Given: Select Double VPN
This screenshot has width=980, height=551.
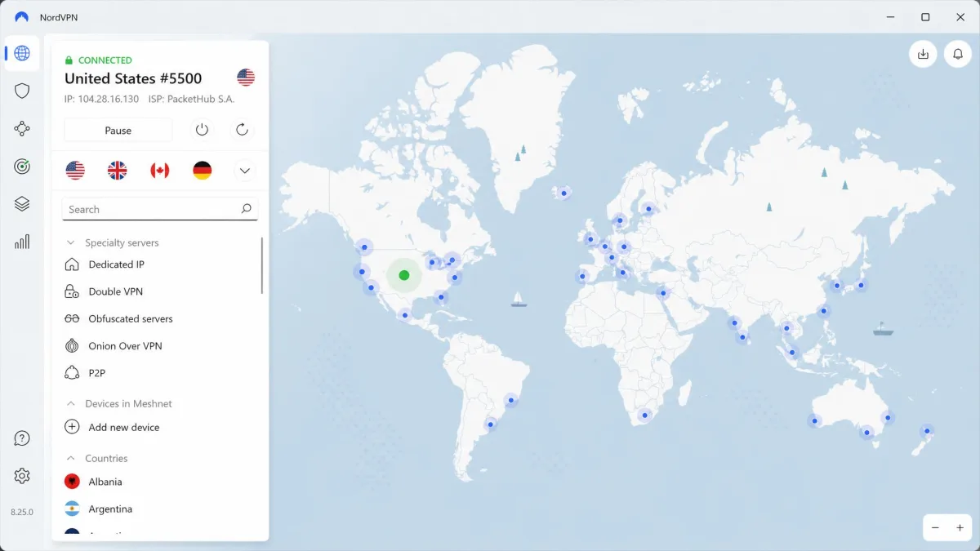Looking at the screenshot, I should [x=116, y=291].
